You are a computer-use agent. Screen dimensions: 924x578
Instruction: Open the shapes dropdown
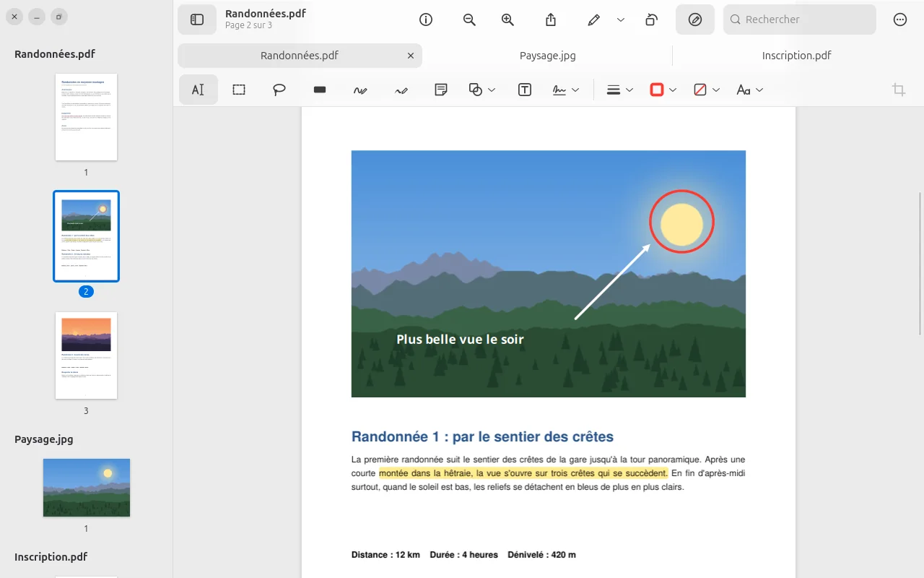482,90
